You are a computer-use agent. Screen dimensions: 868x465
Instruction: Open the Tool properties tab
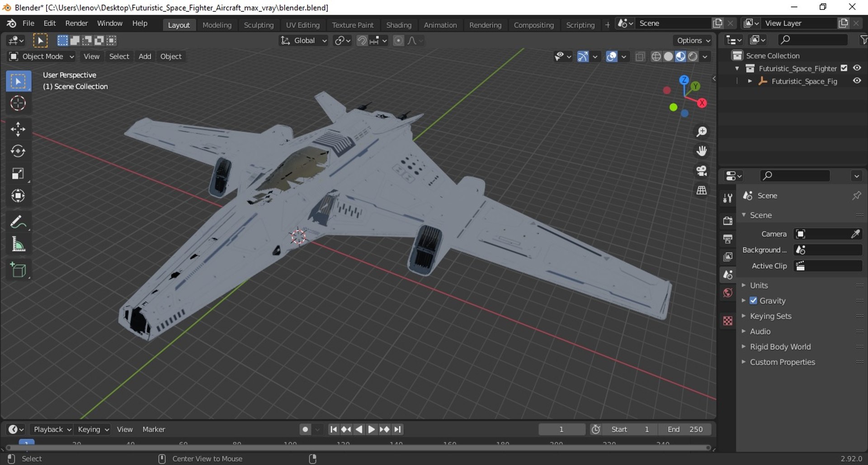click(x=728, y=198)
